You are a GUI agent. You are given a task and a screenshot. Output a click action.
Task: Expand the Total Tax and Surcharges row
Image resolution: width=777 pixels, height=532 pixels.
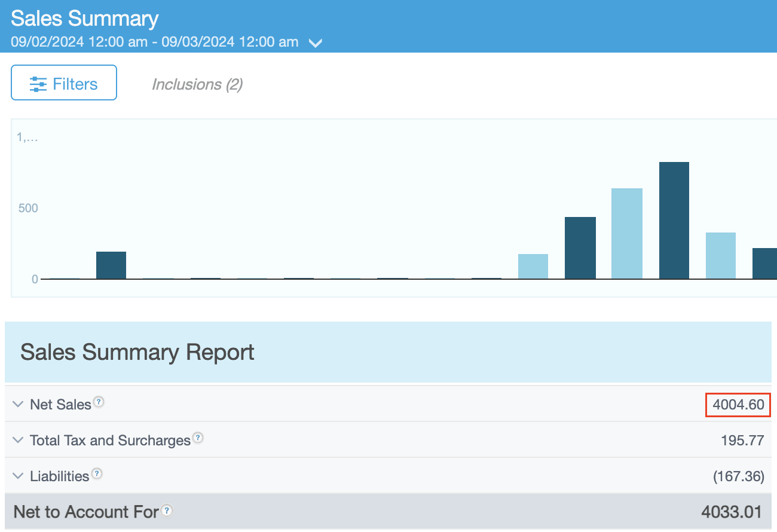18,440
